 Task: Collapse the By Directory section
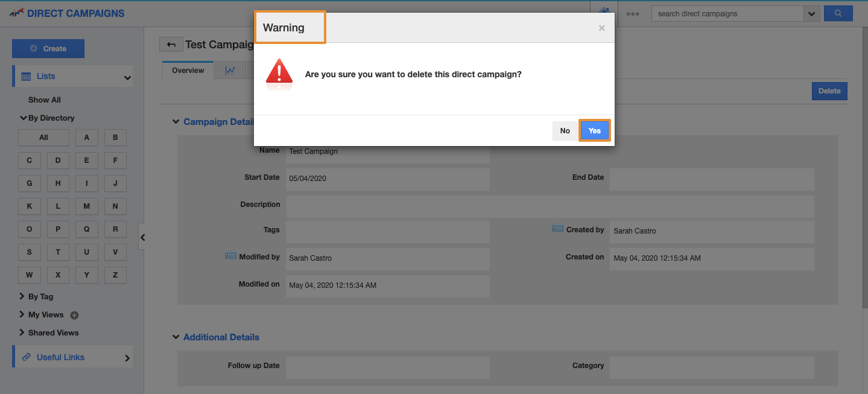point(24,118)
